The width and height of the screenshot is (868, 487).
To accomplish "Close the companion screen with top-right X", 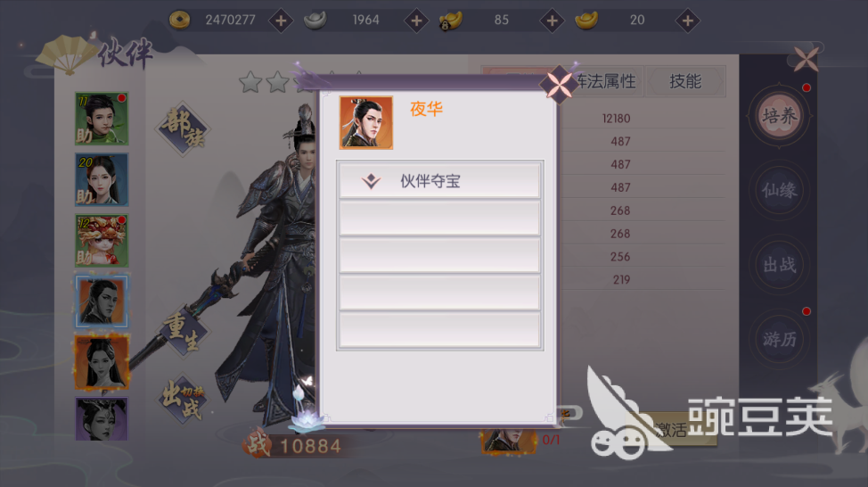I will (806, 59).
